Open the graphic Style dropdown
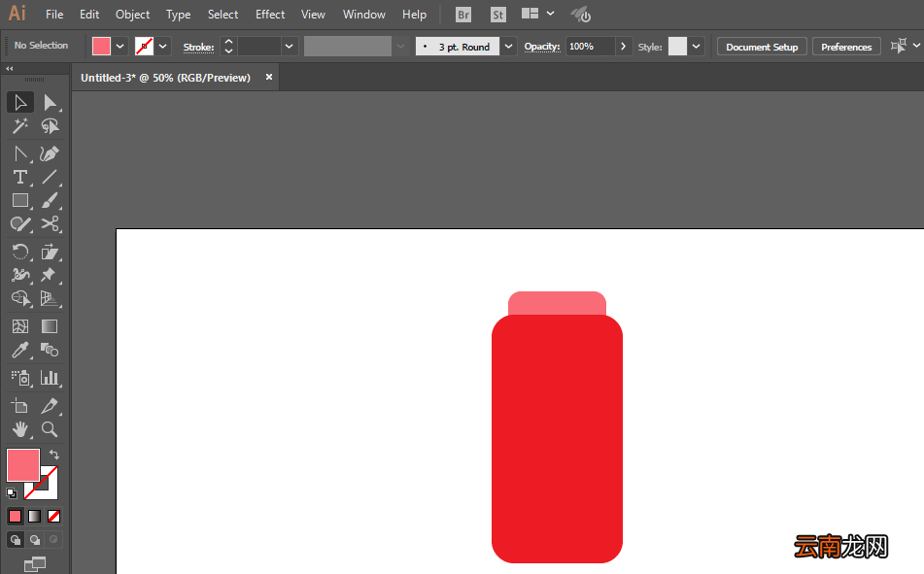 (697, 46)
